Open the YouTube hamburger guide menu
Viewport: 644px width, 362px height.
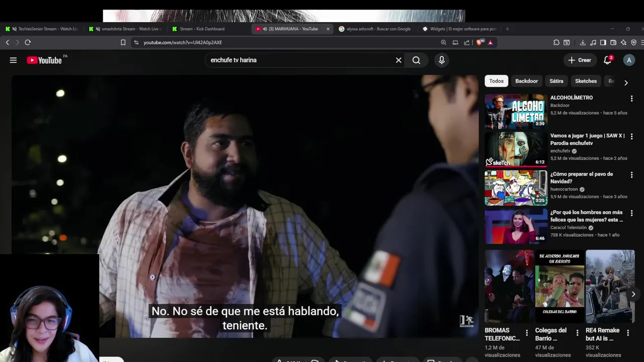13,60
